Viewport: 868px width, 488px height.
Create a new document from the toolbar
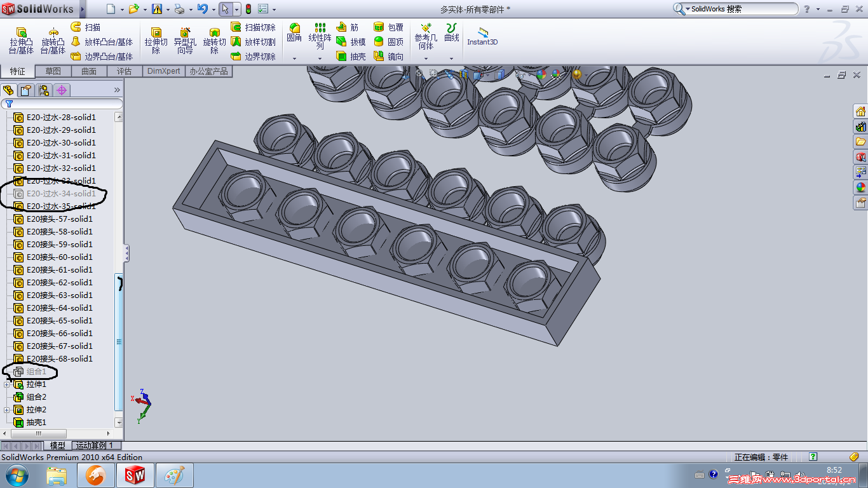click(x=111, y=9)
